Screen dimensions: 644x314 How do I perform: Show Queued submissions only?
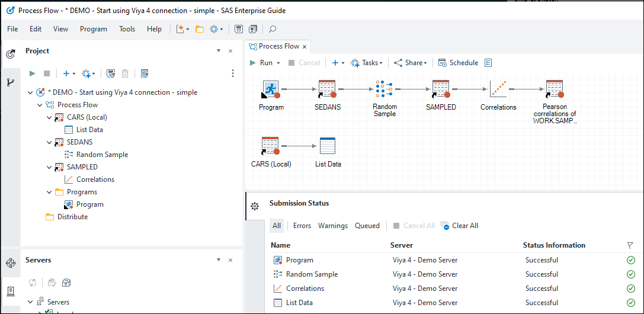point(367,226)
